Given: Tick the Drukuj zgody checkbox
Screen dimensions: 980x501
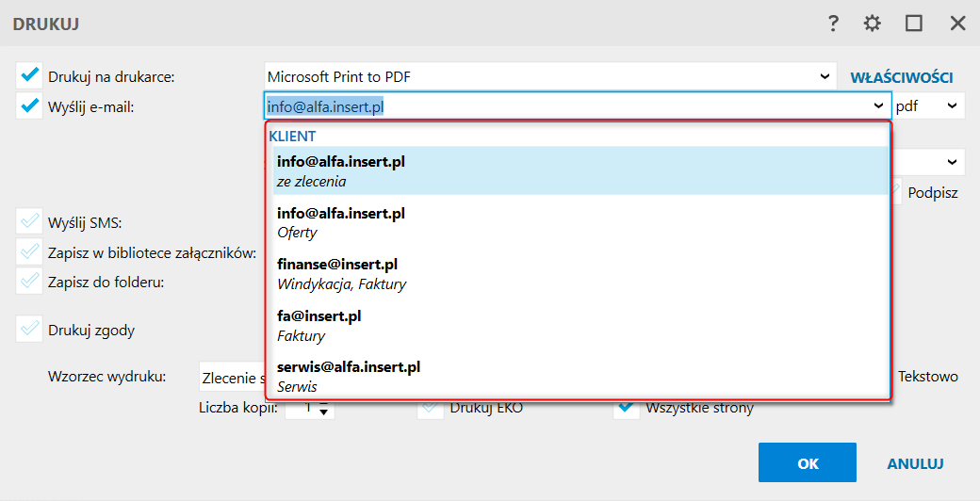Looking at the screenshot, I should click(x=29, y=330).
